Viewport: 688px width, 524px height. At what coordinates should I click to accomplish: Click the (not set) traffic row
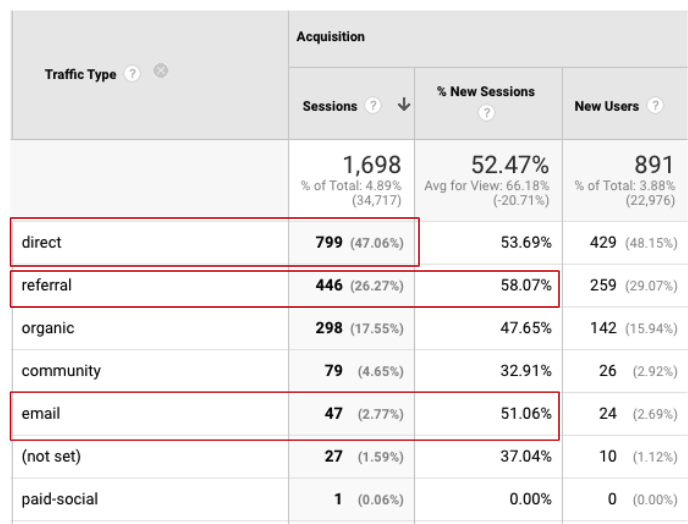(x=51, y=456)
